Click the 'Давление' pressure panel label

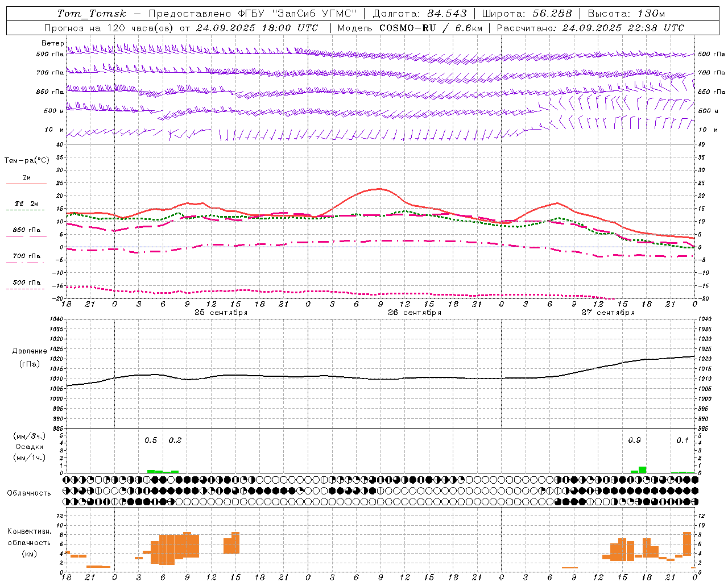click(30, 351)
